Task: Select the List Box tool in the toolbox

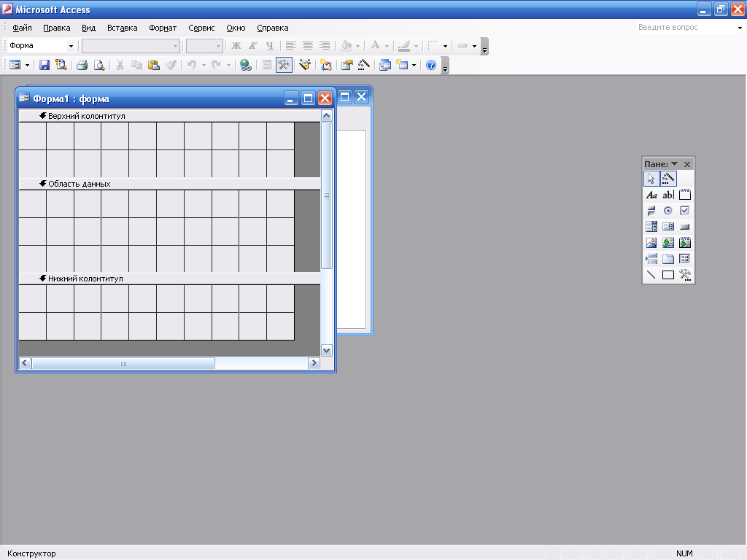Action: pos(668,227)
